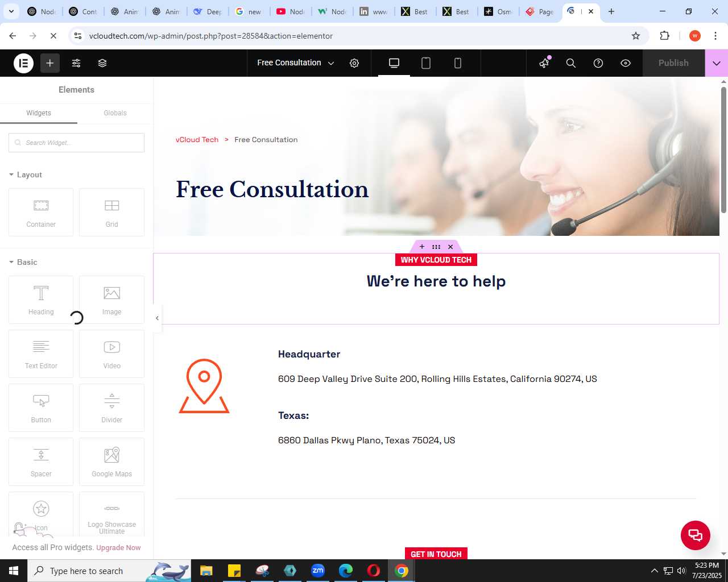Stop page loading X button
Image resolution: width=728 pixels, height=582 pixels.
click(53, 36)
